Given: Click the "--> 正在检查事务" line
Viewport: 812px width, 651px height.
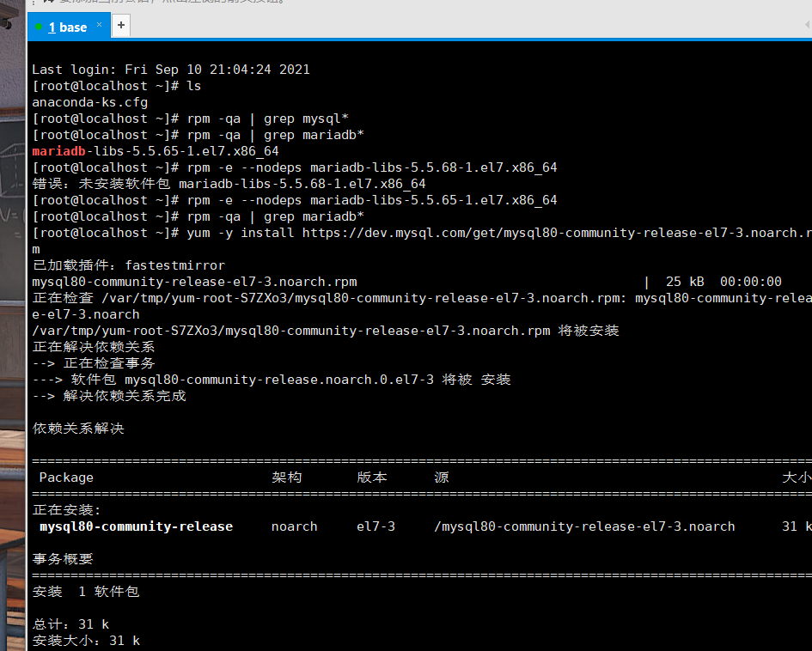Looking at the screenshot, I should (93, 363).
